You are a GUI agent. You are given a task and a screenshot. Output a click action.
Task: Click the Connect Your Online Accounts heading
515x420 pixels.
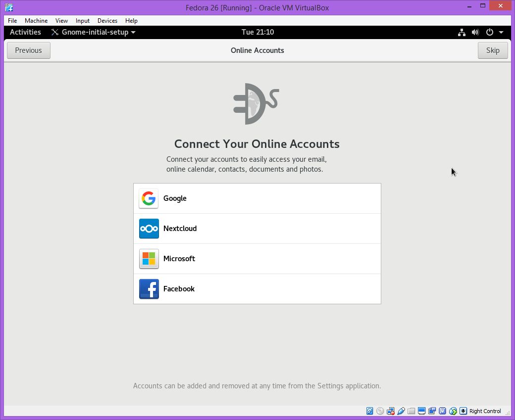point(257,144)
